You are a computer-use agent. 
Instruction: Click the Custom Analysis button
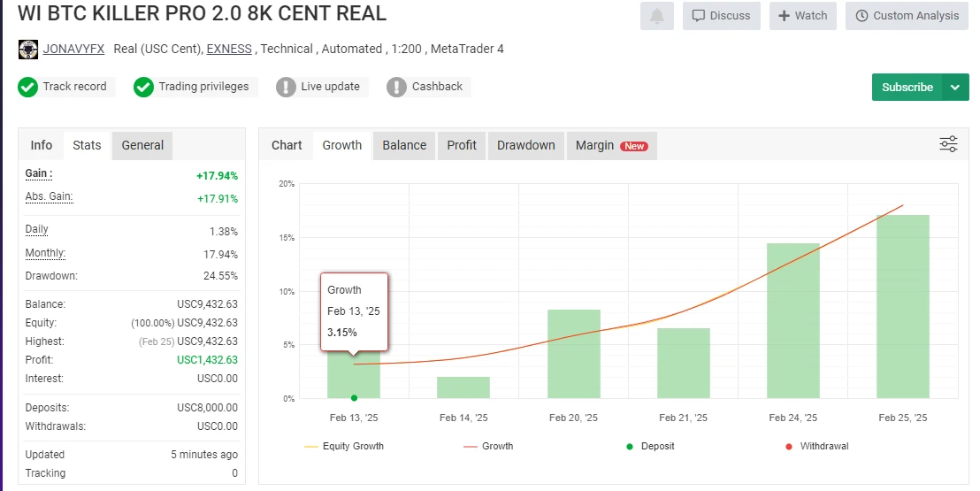[907, 16]
